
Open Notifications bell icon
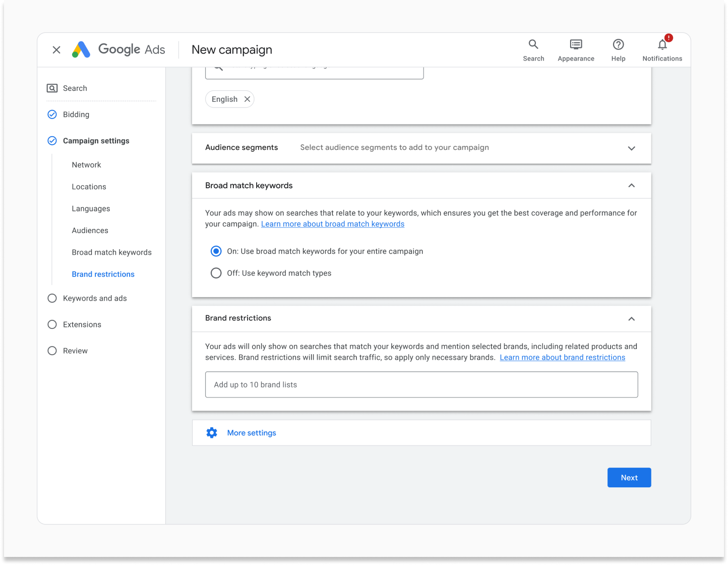click(662, 44)
